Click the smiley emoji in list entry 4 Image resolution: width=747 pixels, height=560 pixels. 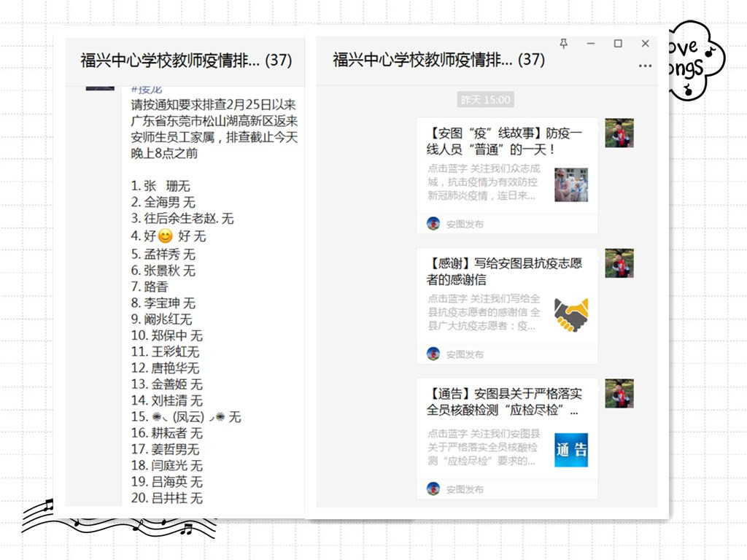(x=166, y=236)
